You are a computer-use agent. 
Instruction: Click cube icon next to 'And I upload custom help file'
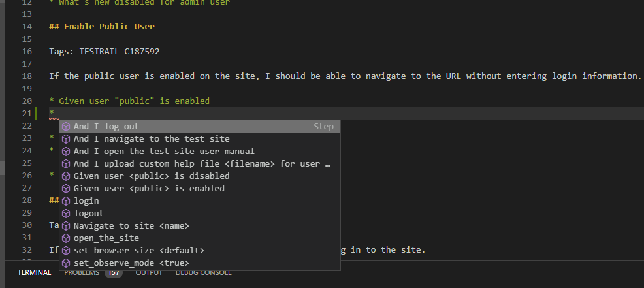point(66,163)
